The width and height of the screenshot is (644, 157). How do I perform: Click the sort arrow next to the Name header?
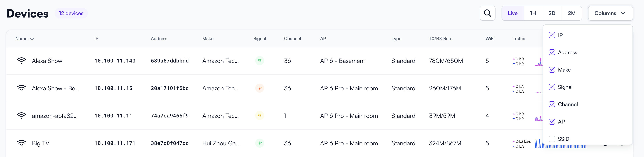pos(32,38)
